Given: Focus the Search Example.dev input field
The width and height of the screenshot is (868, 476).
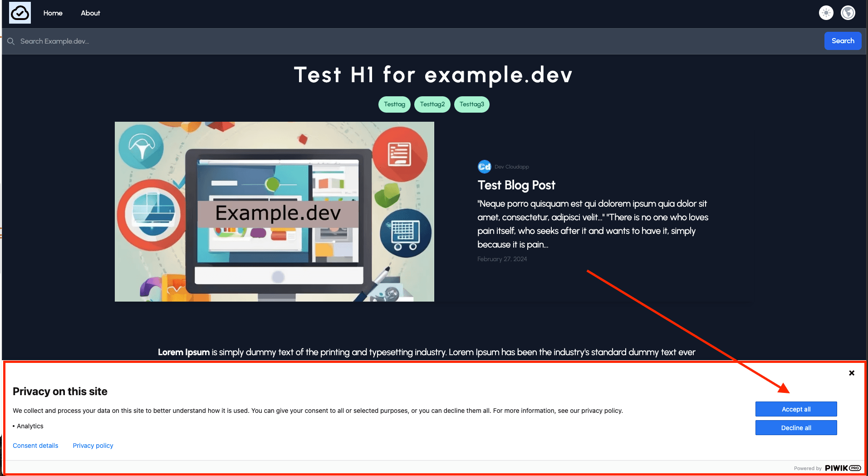Looking at the screenshot, I should coord(408,41).
